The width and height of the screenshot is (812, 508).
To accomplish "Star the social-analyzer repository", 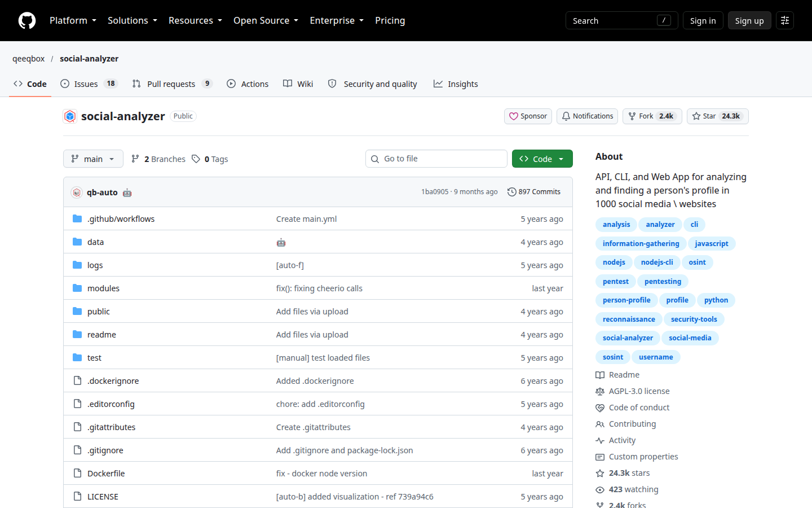I will pyautogui.click(x=717, y=116).
